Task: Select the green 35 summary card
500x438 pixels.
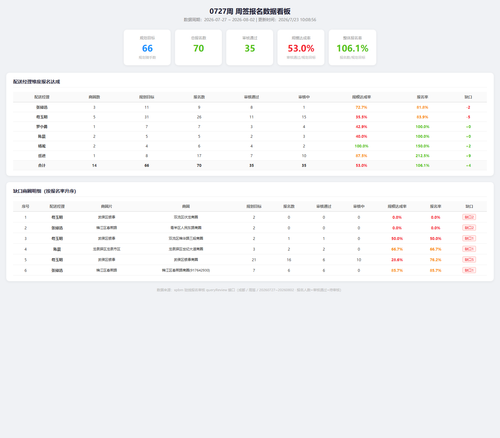Action: tap(250, 47)
